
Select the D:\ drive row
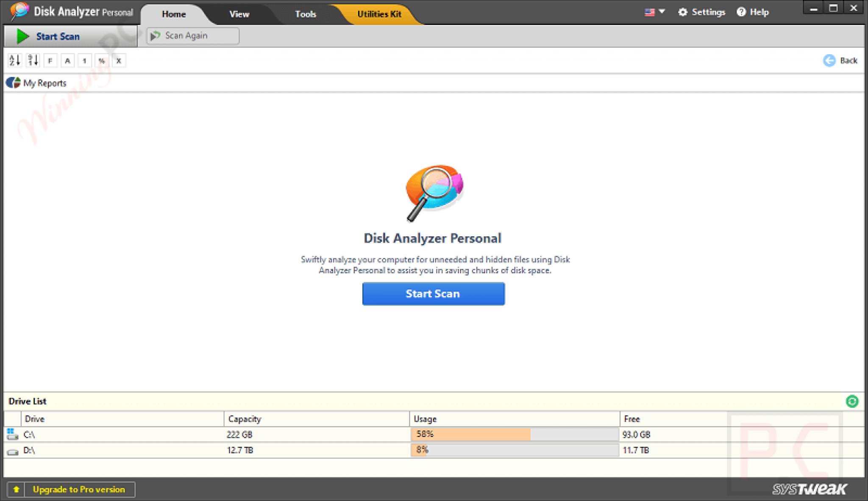point(434,450)
